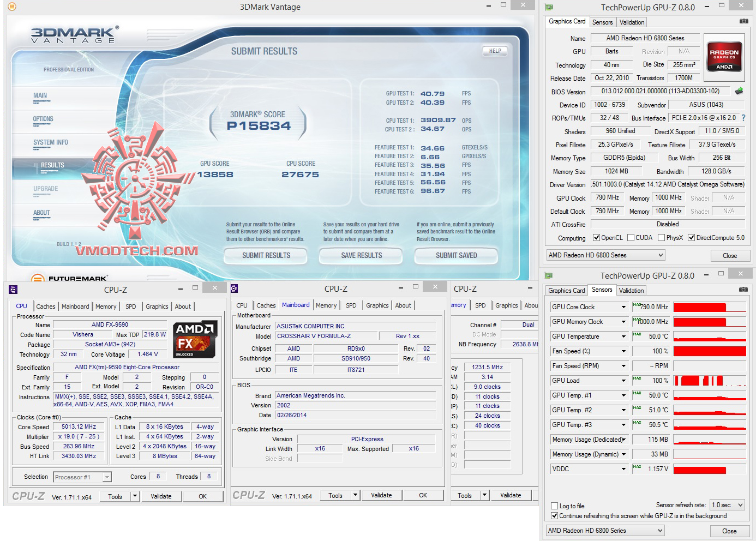
Task: Click the Driver Version field in GPU-Z
Action: (668, 184)
